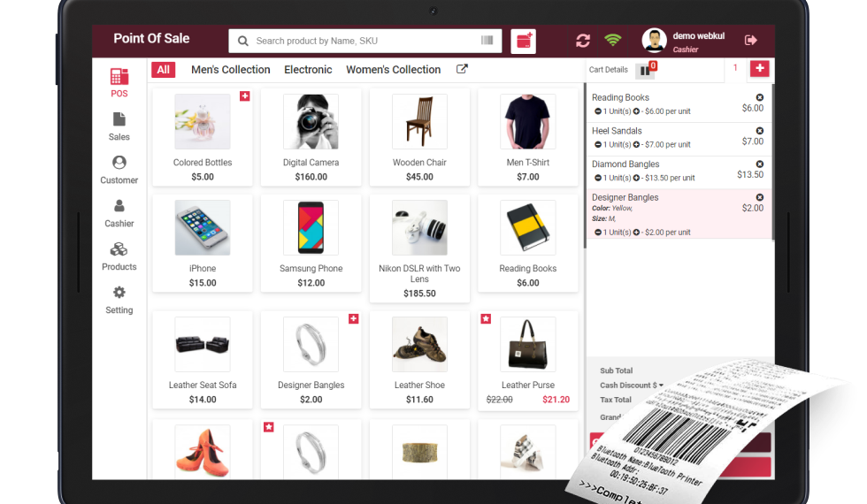Click the magnifier search icon
Image resolution: width=867 pixels, height=504 pixels.
pos(242,41)
